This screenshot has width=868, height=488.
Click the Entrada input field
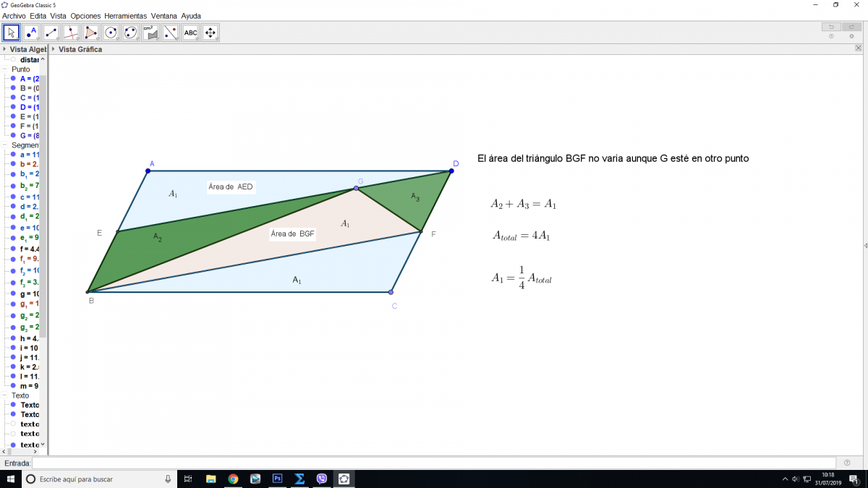434,463
